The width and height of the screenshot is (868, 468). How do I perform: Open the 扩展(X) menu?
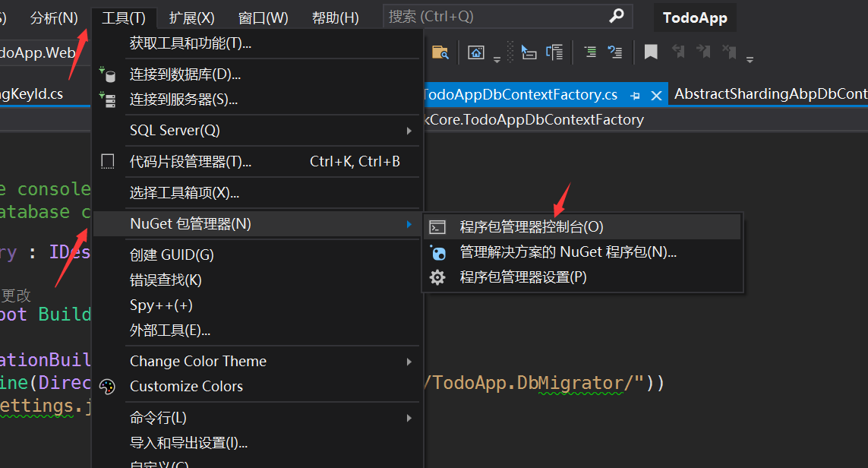point(191,17)
